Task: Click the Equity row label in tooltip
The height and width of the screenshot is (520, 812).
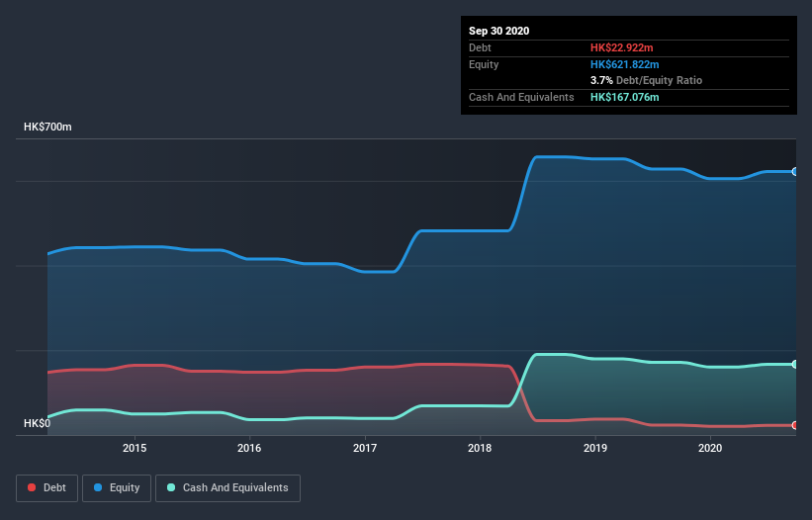Action: click(484, 64)
